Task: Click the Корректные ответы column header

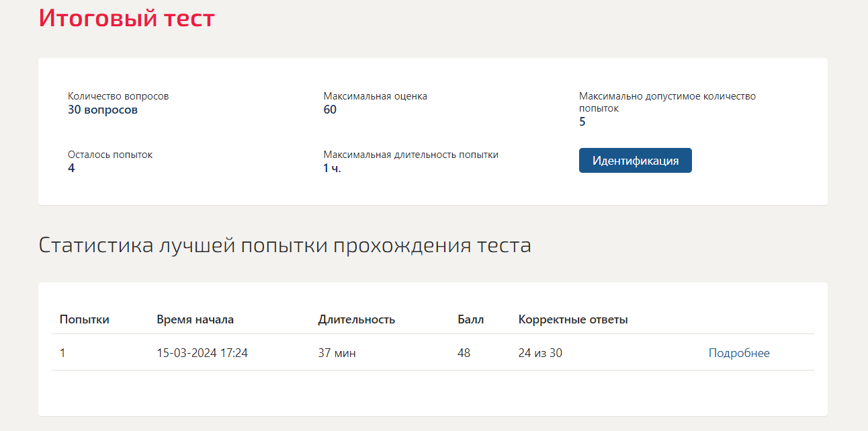Action: [573, 319]
